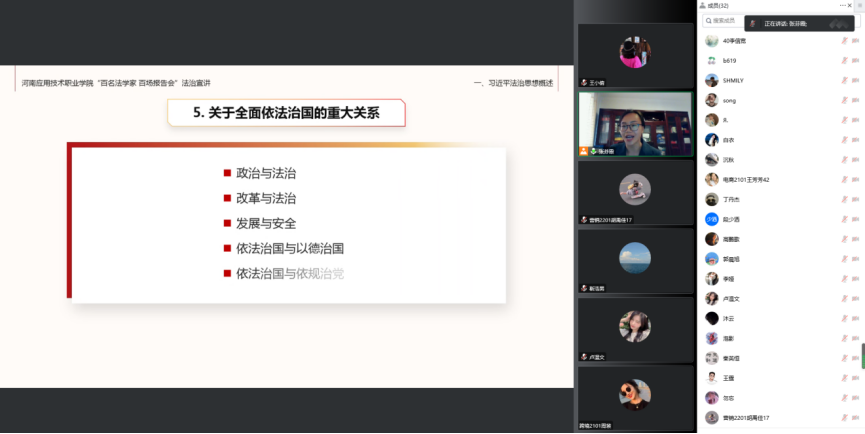Select member 40季信宽 in the list
This screenshot has height=434, width=865.
click(x=735, y=41)
